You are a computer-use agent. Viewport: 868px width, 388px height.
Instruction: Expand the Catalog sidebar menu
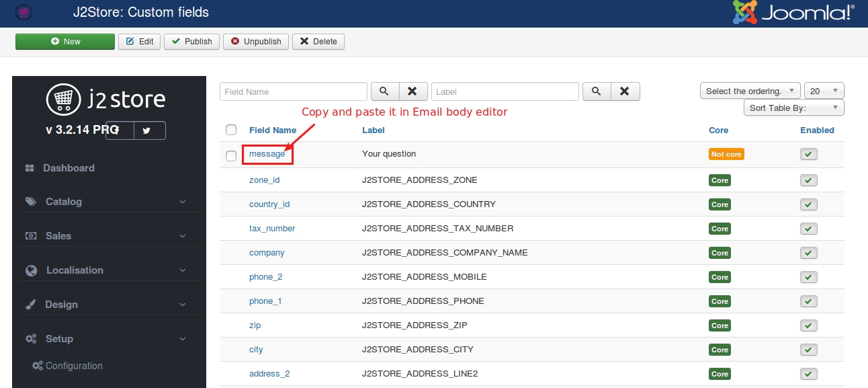click(x=107, y=202)
